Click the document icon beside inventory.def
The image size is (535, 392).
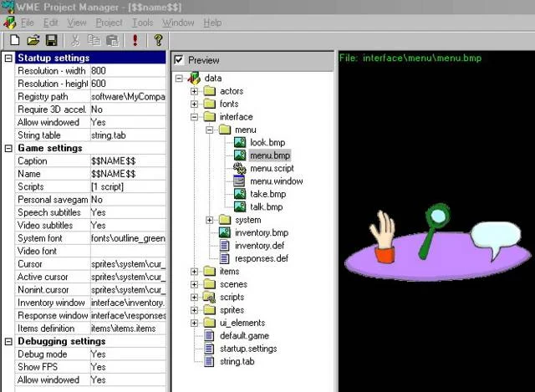pos(224,245)
